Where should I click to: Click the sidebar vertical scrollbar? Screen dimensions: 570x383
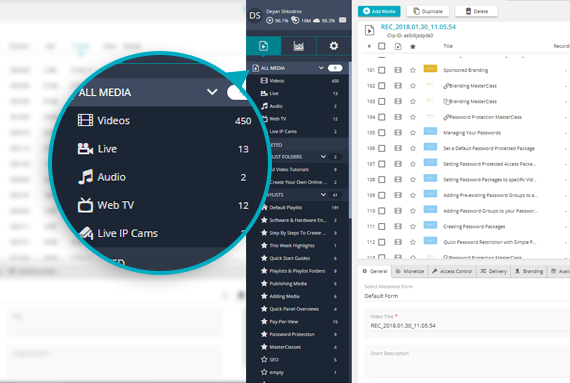(x=350, y=140)
